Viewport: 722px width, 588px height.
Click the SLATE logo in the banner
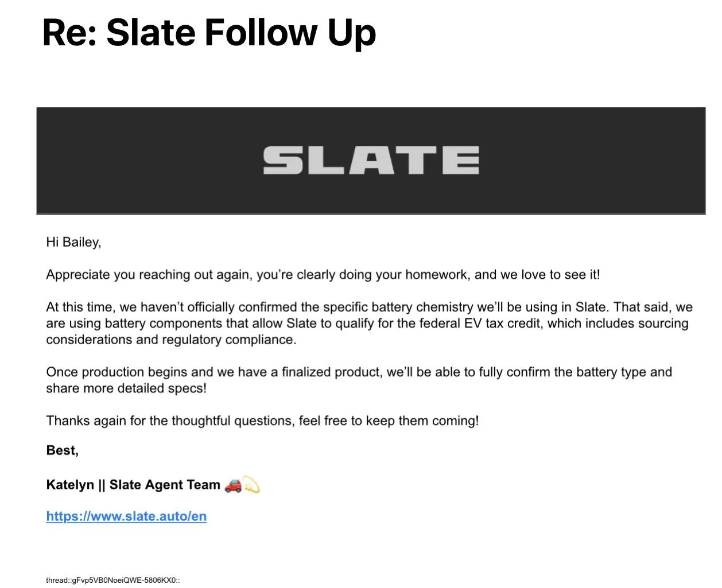pos(371,160)
